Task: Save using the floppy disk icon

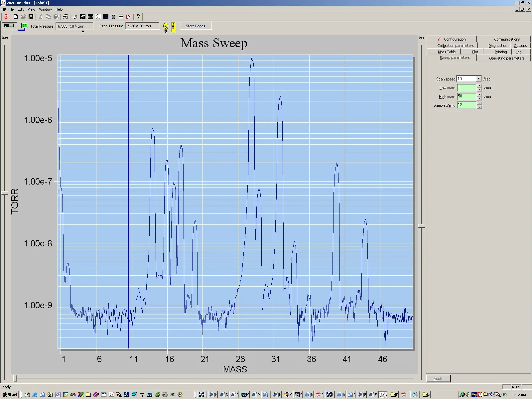Action: [31, 17]
